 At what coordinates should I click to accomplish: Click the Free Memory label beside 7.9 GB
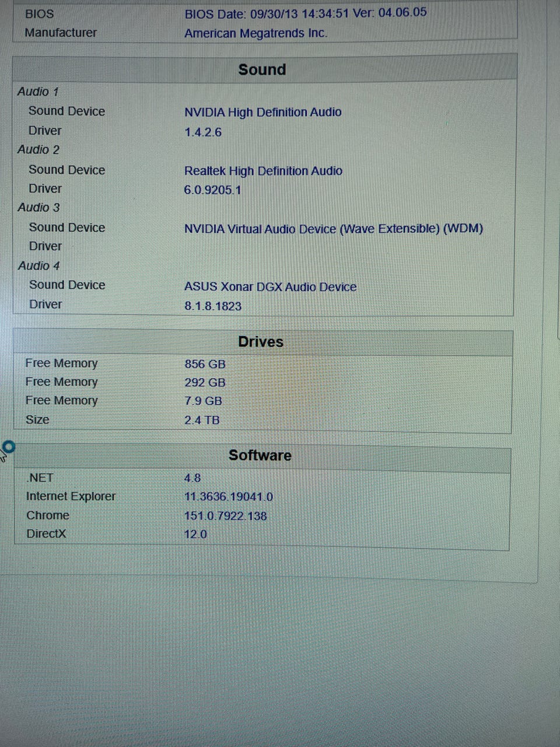tap(61, 400)
